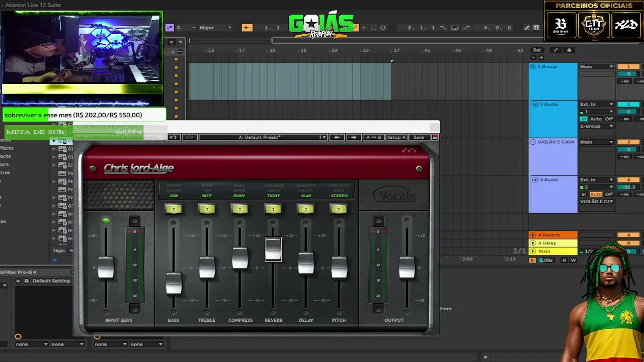Click the Default Setting device preset label
The width and height of the screenshot is (644, 362).
[51, 281]
